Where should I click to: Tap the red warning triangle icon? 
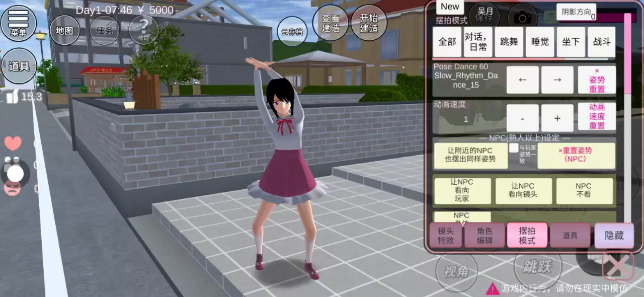click(492, 289)
